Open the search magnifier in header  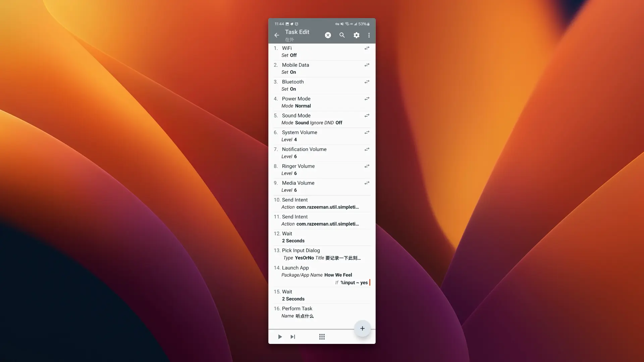[x=342, y=35]
